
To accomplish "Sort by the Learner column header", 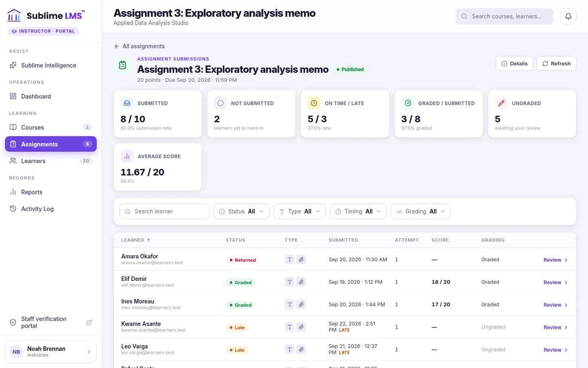I will (x=136, y=240).
